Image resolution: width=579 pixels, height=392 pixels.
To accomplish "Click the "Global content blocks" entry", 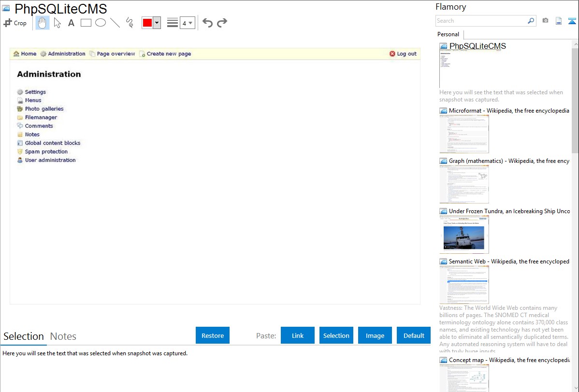I will coord(52,143).
